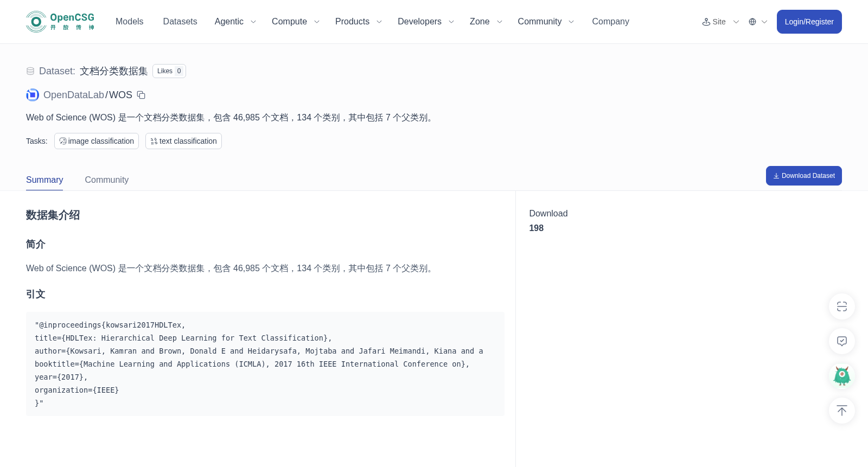Click image classification tag
This screenshot has width=868, height=467.
(x=97, y=141)
